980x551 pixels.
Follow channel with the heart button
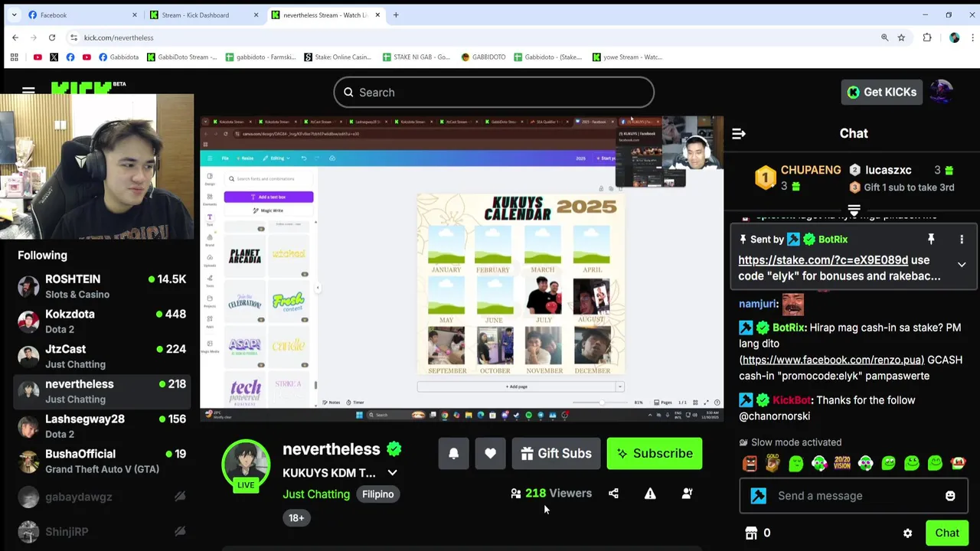491,454
